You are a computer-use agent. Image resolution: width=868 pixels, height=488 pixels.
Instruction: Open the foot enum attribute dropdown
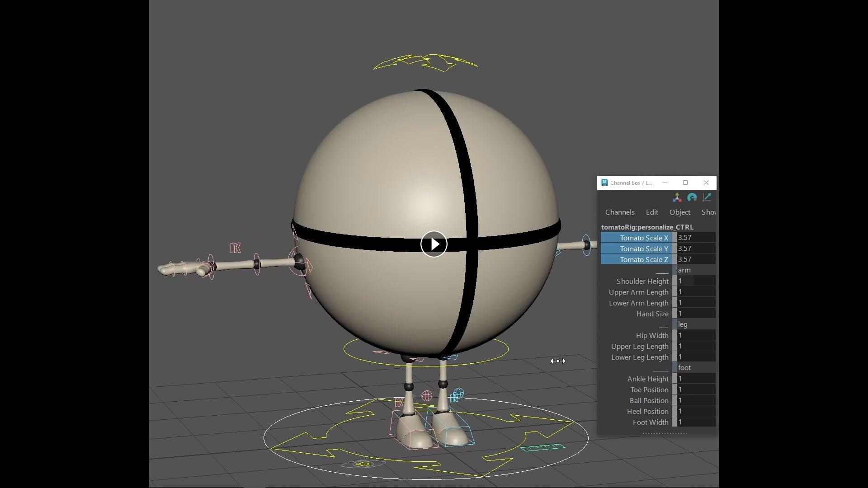point(695,368)
